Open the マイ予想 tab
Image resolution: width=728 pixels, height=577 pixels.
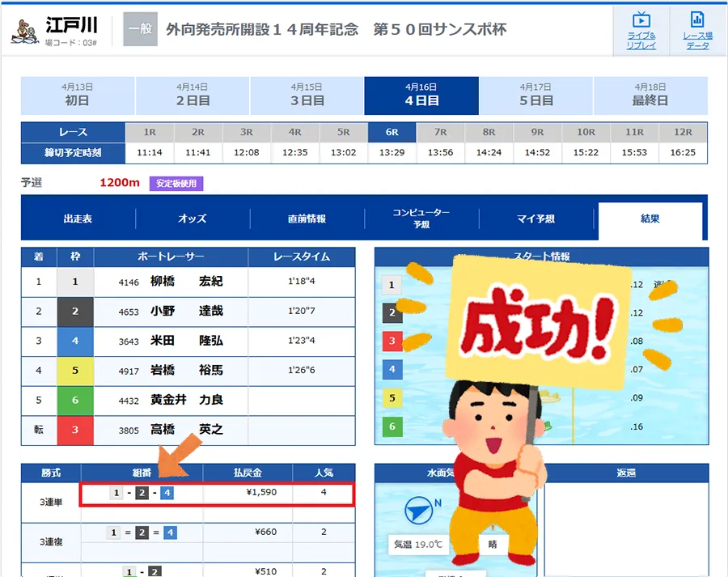(535, 218)
